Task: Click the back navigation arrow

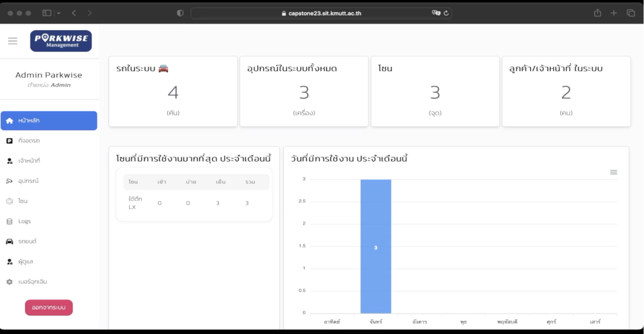Action: click(73, 13)
